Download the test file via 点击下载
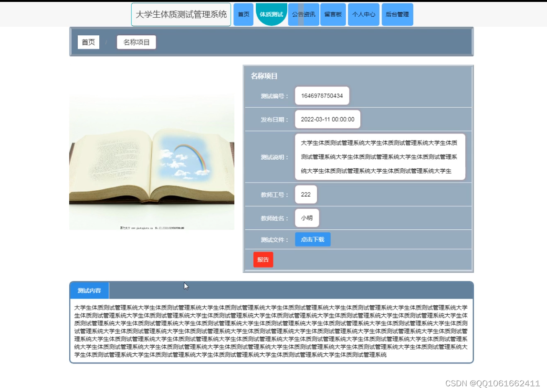This screenshot has height=392, width=547. coord(313,239)
